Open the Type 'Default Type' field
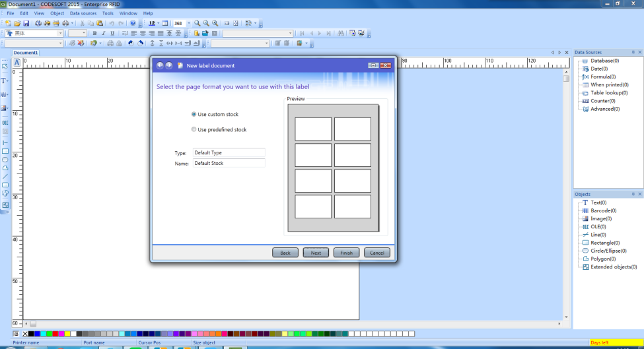 click(x=229, y=152)
